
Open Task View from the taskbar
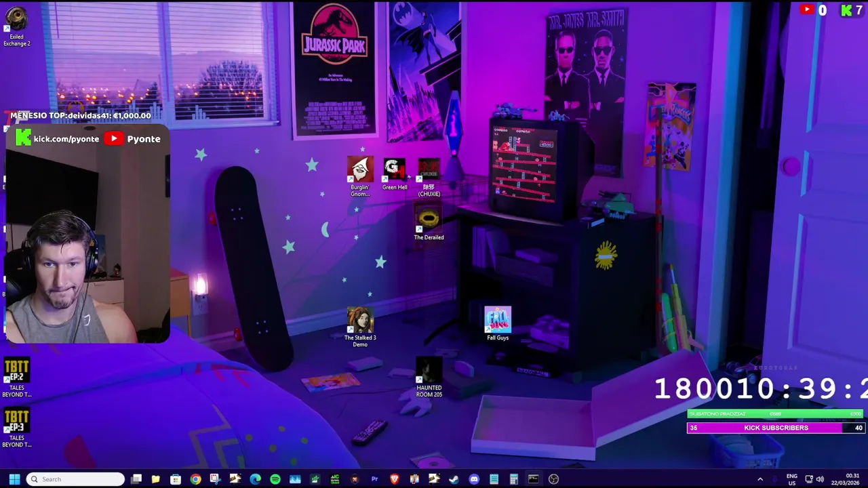pyautogui.click(x=136, y=479)
